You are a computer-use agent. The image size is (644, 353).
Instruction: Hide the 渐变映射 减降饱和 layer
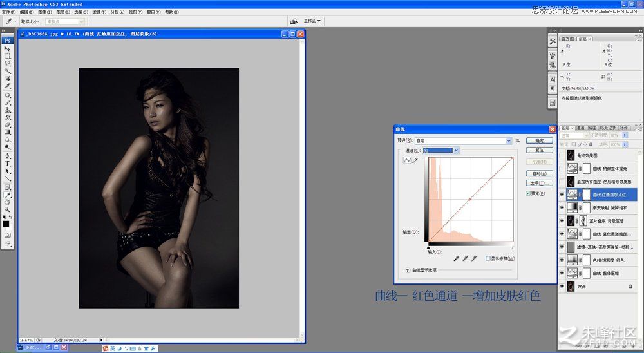click(x=562, y=207)
